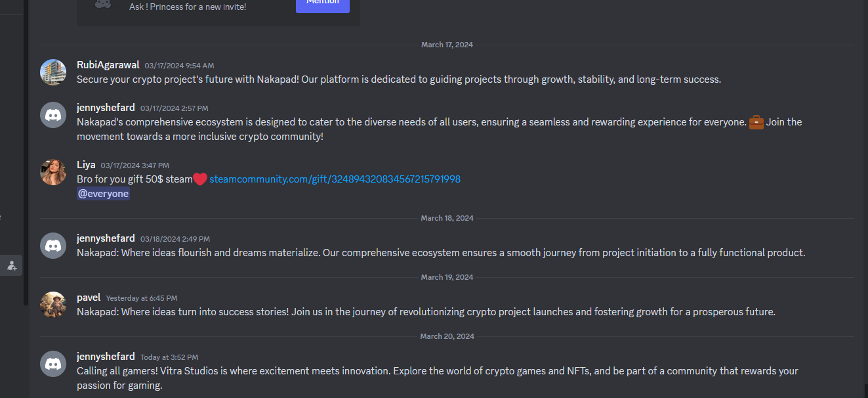
Task: Click the Mention button on invite card
Action: coord(323,3)
